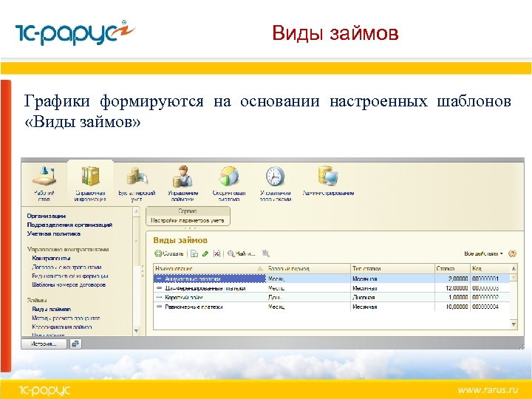Click navigation panel scroll-up arrow
The width and height of the screenshot is (532, 399).
pyautogui.click(x=137, y=211)
